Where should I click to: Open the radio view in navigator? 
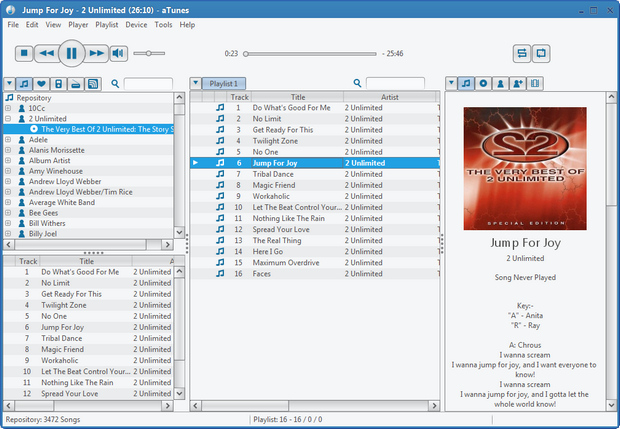(x=76, y=83)
